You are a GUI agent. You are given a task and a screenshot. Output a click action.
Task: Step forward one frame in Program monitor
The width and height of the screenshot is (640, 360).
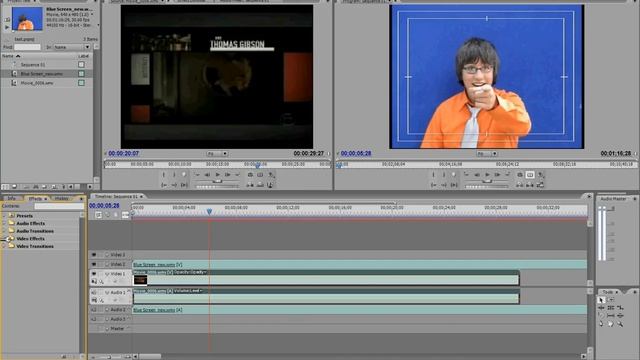pyautogui.click(x=497, y=175)
